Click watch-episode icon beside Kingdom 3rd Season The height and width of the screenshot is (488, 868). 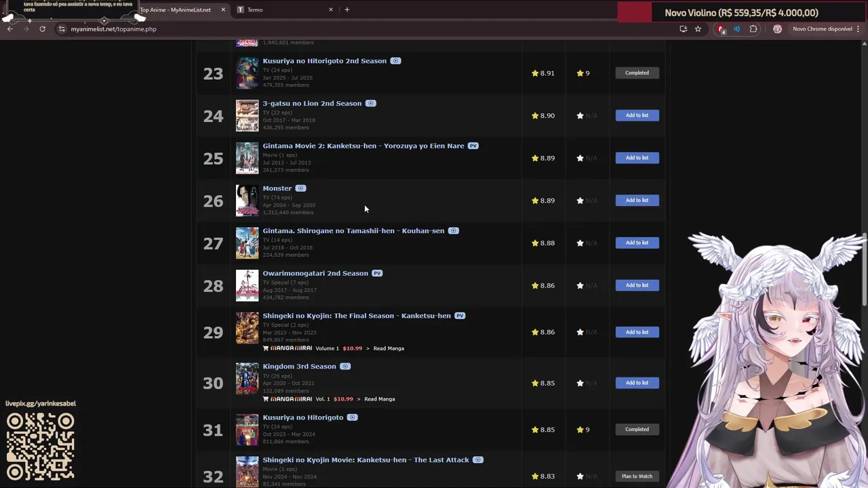tap(345, 367)
